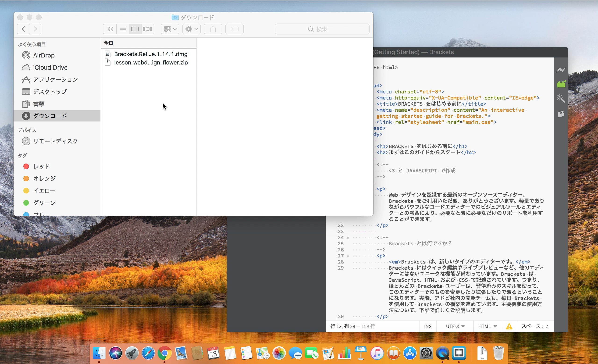The width and height of the screenshot is (598, 364).
Task: Click main.css href in code
Action: tap(478, 122)
